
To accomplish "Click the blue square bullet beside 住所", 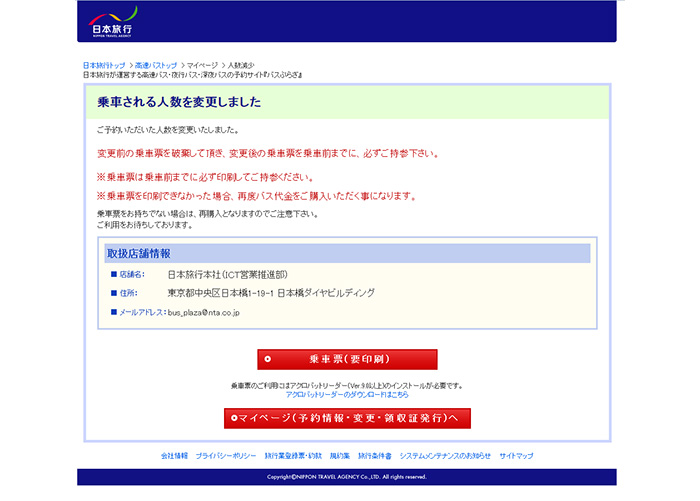I will click(113, 293).
